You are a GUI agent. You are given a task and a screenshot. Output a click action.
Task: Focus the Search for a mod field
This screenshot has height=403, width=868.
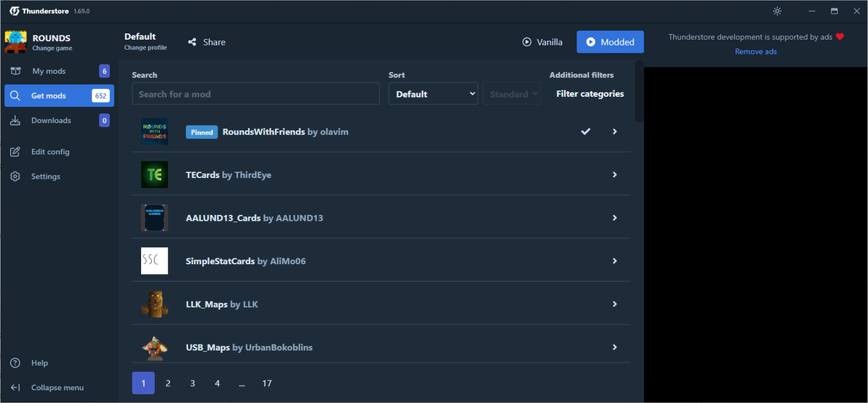pos(255,94)
